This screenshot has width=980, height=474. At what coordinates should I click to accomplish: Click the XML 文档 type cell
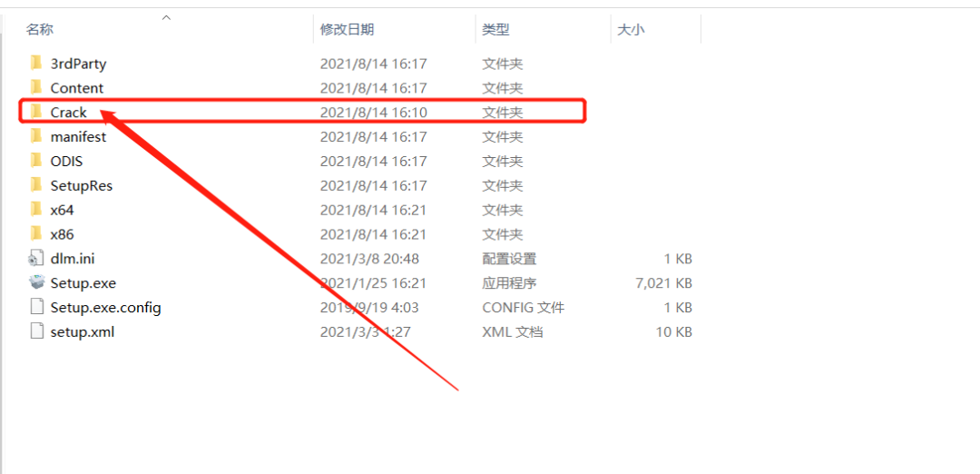pyautogui.click(x=512, y=331)
